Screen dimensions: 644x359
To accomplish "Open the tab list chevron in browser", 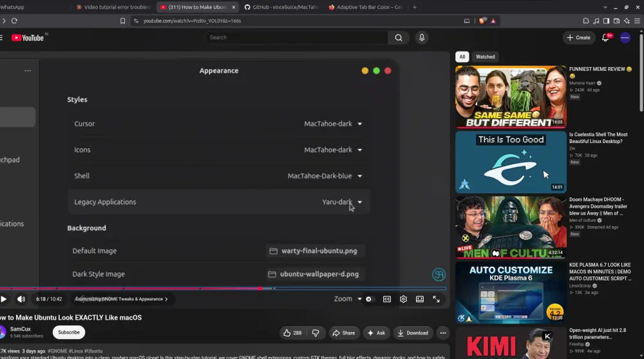I will tap(605, 7).
